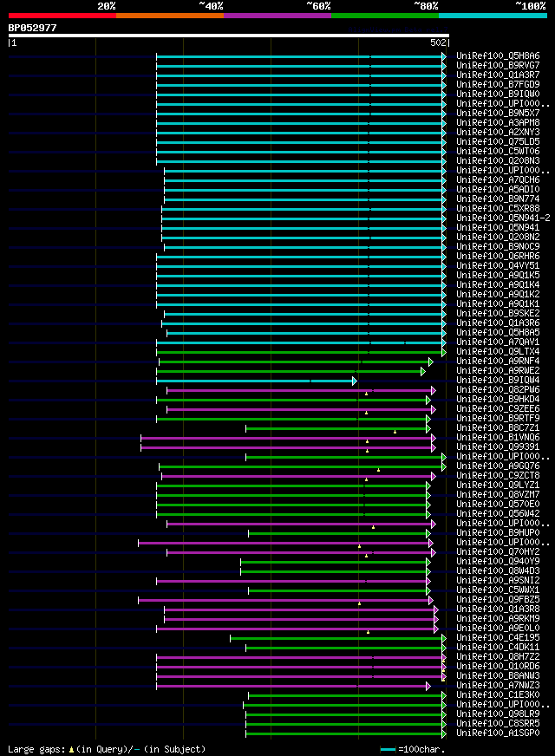Click the yellow large-gap icon in the footer legend

pos(71,750)
